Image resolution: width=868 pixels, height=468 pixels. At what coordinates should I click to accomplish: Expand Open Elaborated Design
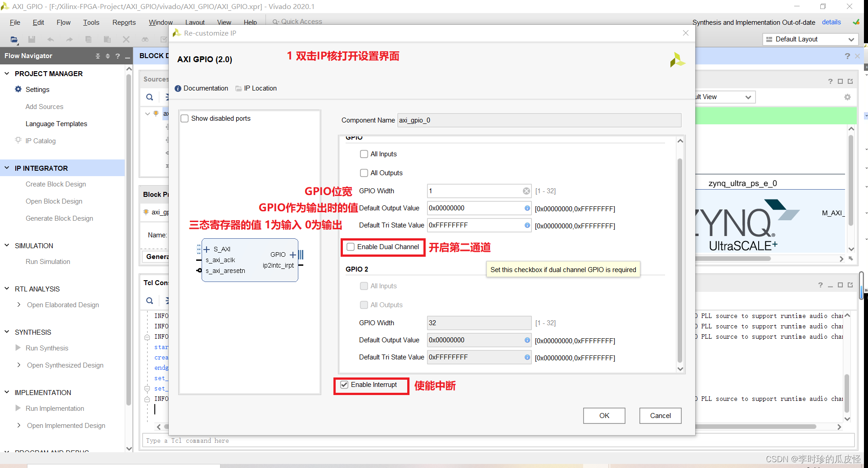point(18,305)
